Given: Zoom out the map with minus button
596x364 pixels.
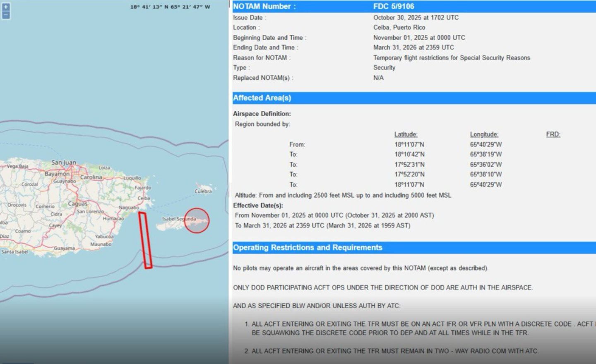Looking at the screenshot, I should point(6,15).
